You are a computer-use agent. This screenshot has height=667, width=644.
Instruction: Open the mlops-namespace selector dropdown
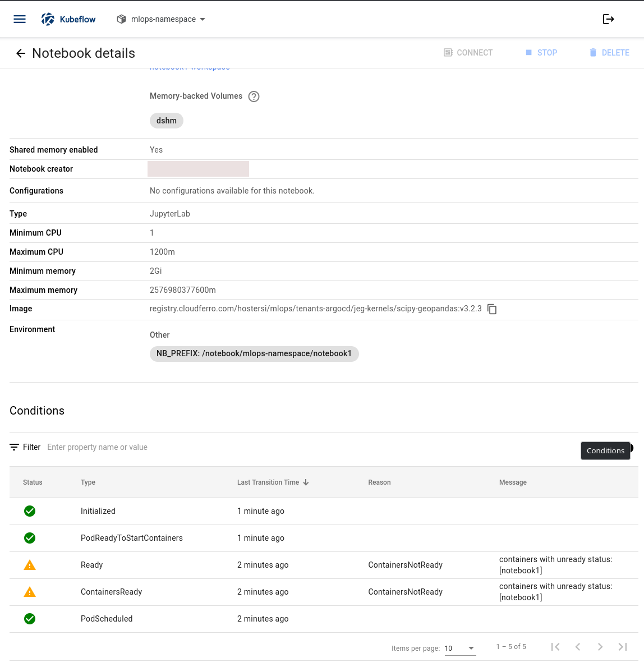tap(161, 19)
